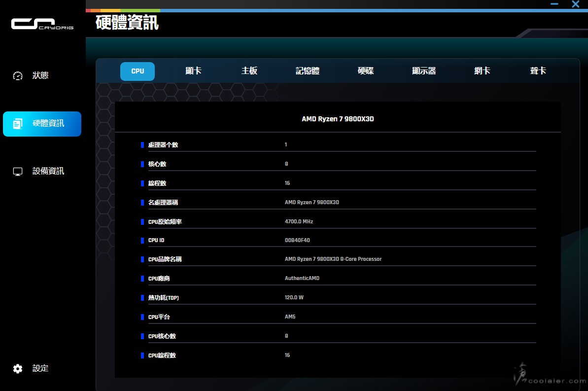Image resolution: width=588 pixels, height=391 pixels.
Task: Switch to the 聲卡 sound card tab
Action: coord(538,71)
